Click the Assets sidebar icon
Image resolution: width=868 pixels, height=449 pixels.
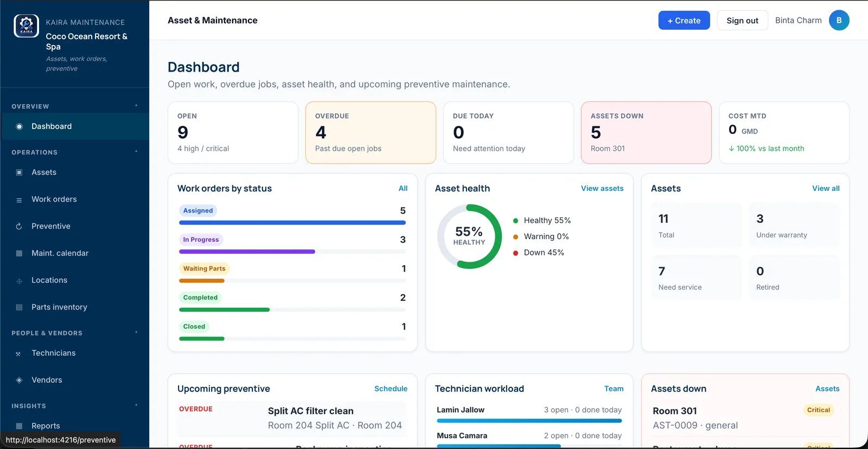tap(19, 172)
